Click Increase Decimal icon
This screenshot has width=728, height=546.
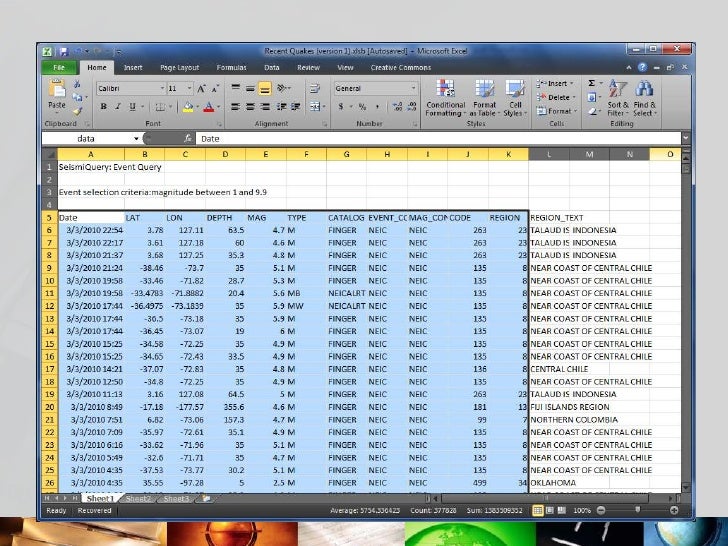pos(397,107)
